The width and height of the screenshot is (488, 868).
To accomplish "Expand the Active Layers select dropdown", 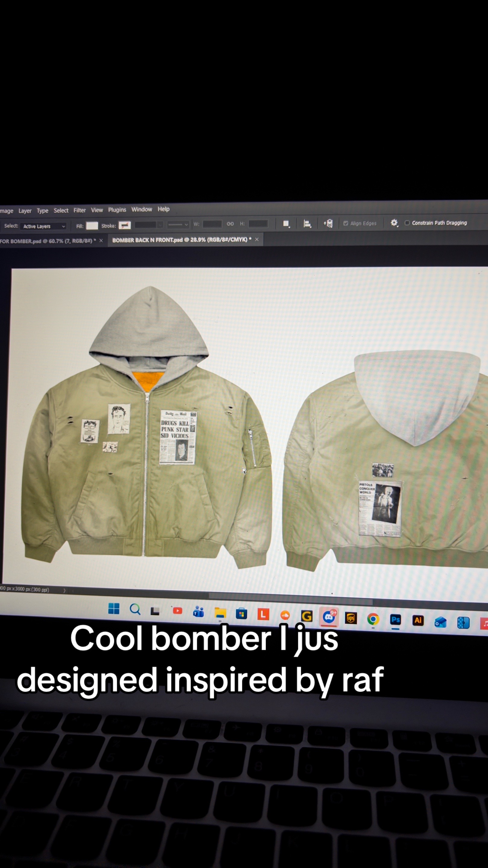I will coord(43,227).
